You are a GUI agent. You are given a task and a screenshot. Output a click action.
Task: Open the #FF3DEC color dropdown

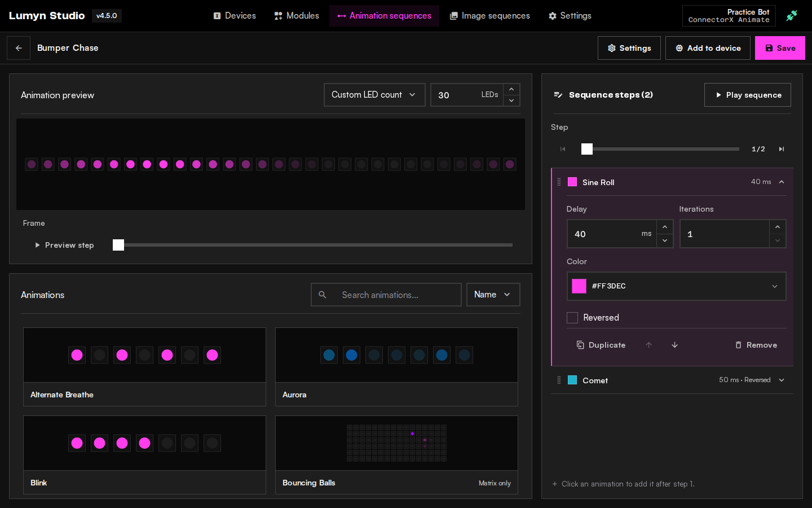point(676,286)
